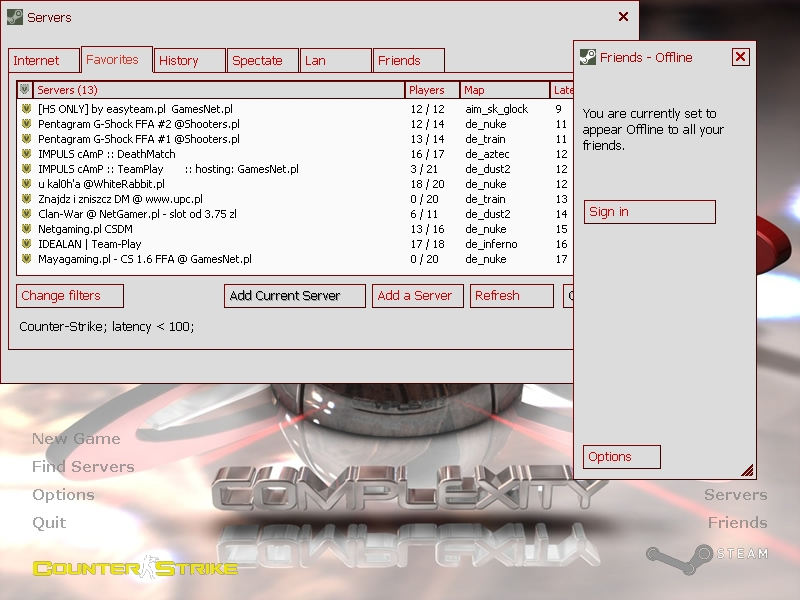Viewport: 800px width, 600px height.
Task: Click shield icon of IMPULS cAmP DeathMatch
Action: 27,154
